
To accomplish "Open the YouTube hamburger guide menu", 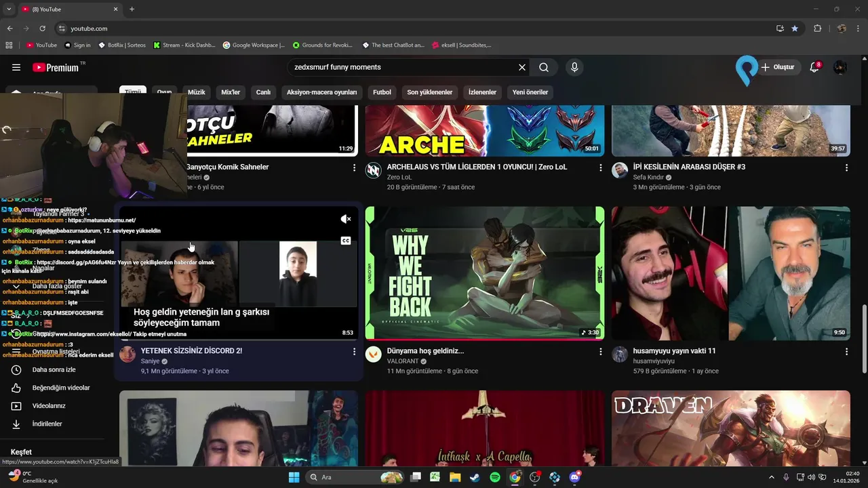I will [x=16, y=67].
